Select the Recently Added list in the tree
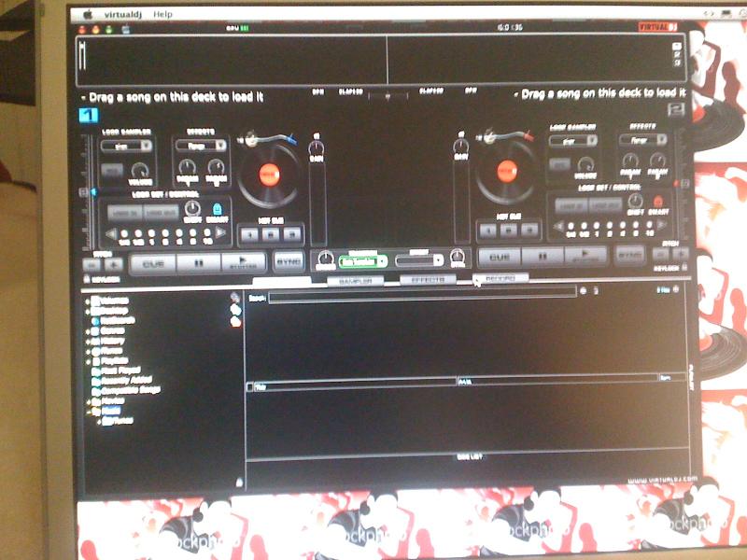The width and height of the screenshot is (747, 560). [x=121, y=381]
